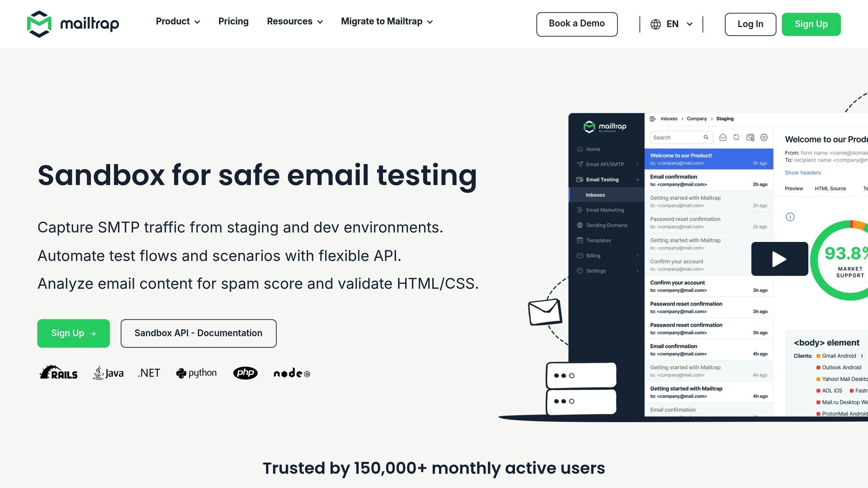The image size is (868, 488).
Task: Click the mark-as-read envelope icon
Action: coord(723,137)
